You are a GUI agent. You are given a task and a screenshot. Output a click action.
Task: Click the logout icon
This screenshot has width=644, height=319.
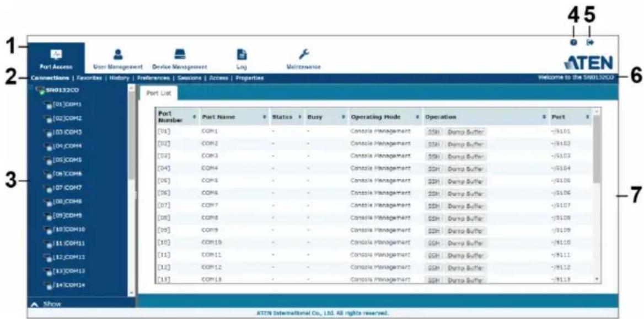click(590, 42)
